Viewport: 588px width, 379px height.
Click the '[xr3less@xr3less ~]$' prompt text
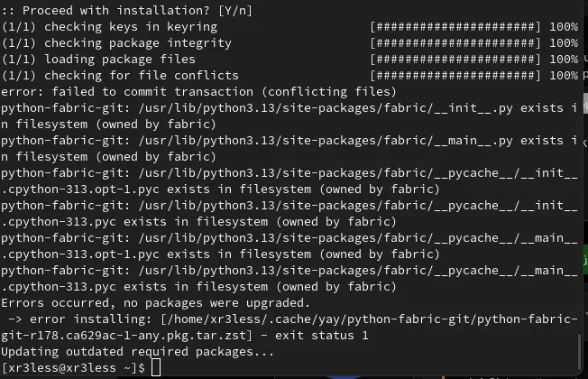point(74,368)
